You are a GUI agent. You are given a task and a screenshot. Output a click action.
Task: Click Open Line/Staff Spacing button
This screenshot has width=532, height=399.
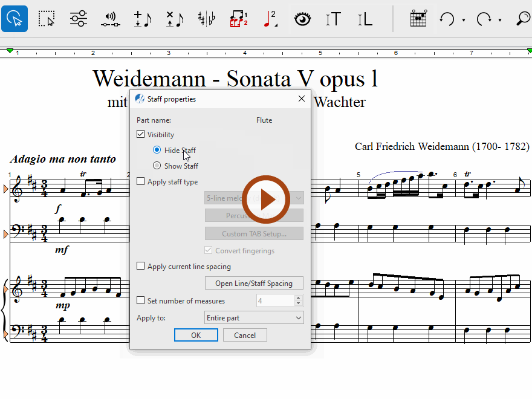(x=254, y=284)
